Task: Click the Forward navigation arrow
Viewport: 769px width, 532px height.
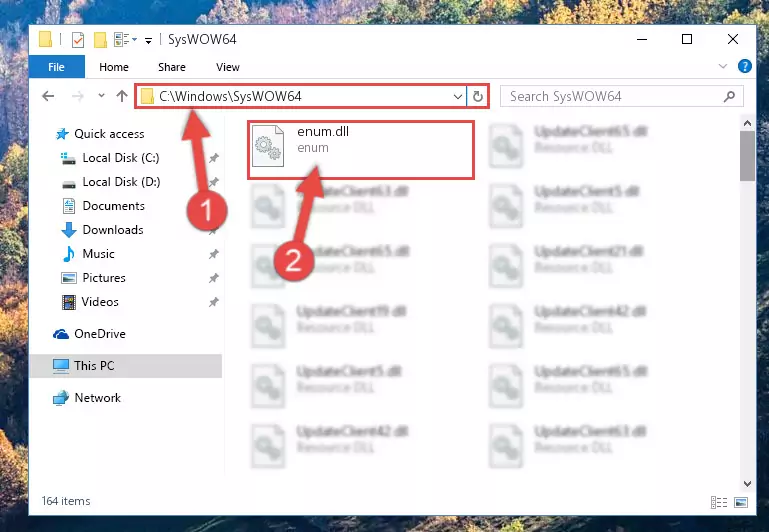Action: click(77, 96)
